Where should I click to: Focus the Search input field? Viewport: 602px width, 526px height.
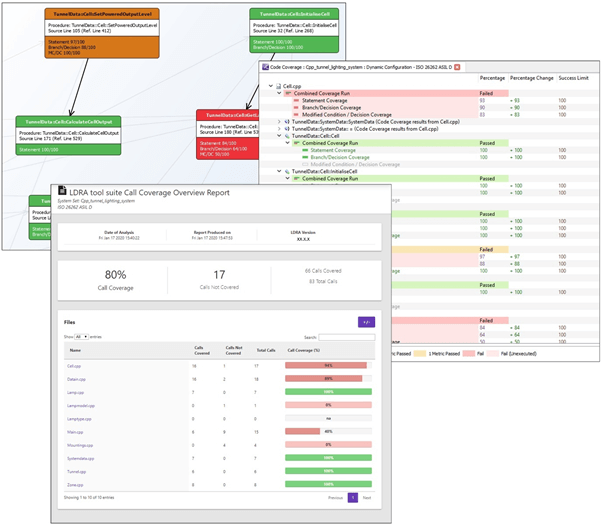tap(347, 337)
